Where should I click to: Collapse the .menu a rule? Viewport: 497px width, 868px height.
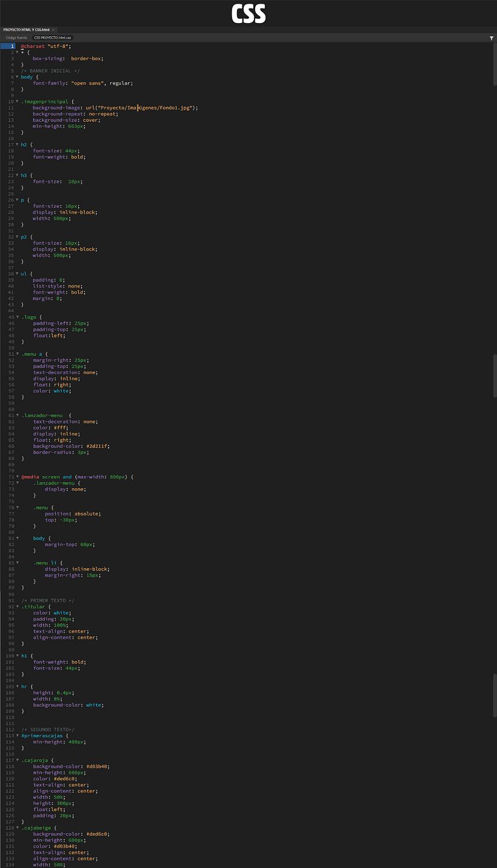(17, 354)
